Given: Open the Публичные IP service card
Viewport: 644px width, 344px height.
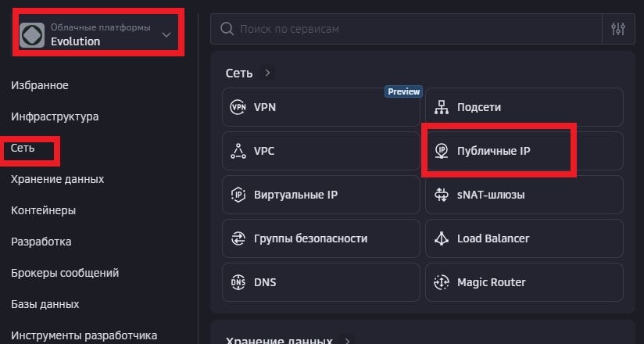Looking at the screenshot, I should pyautogui.click(x=524, y=151).
